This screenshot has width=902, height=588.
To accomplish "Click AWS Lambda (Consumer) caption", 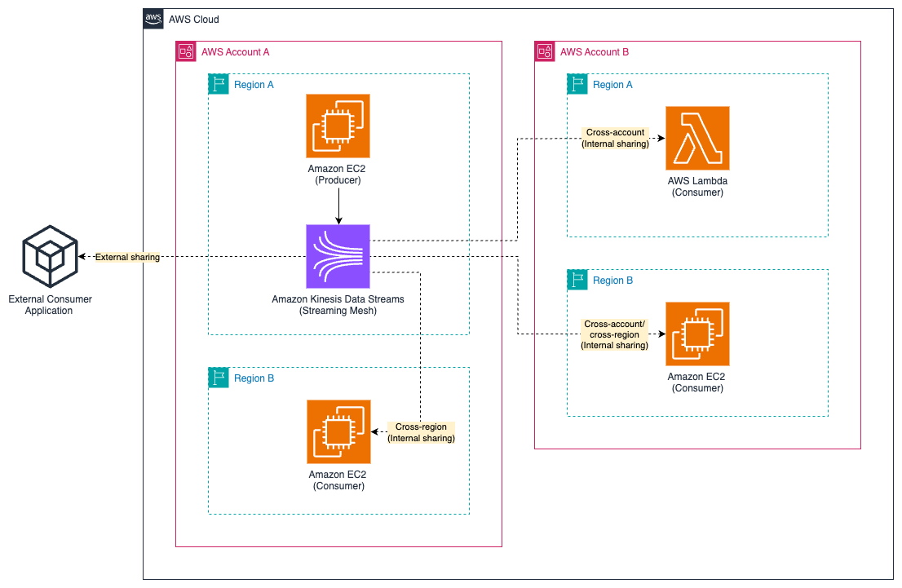I will [x=697, y=187].
